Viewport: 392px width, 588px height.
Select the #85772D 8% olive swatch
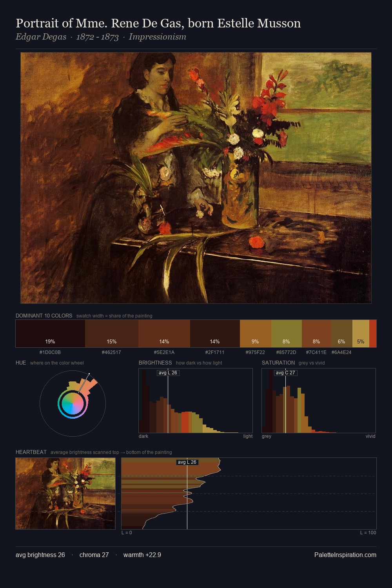coord(287,334)
